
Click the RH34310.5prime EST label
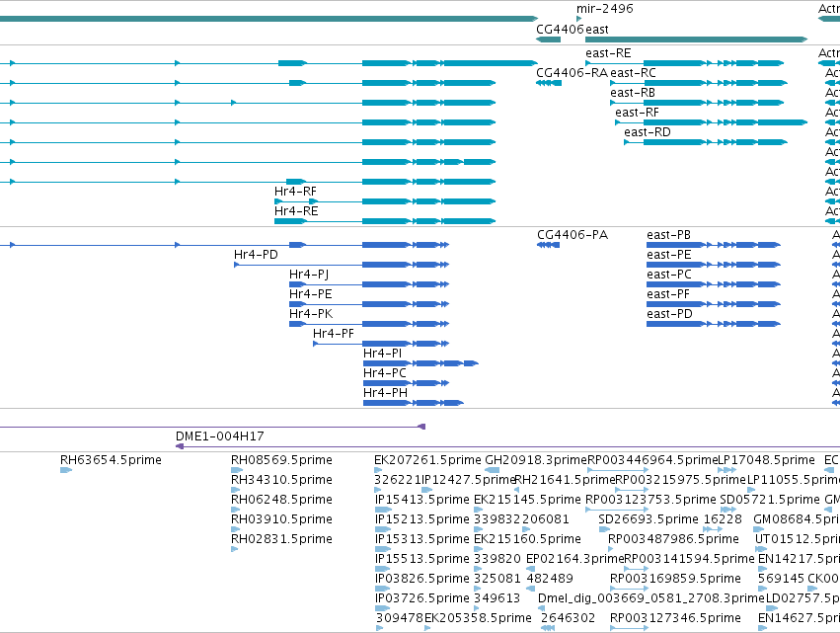281,480
